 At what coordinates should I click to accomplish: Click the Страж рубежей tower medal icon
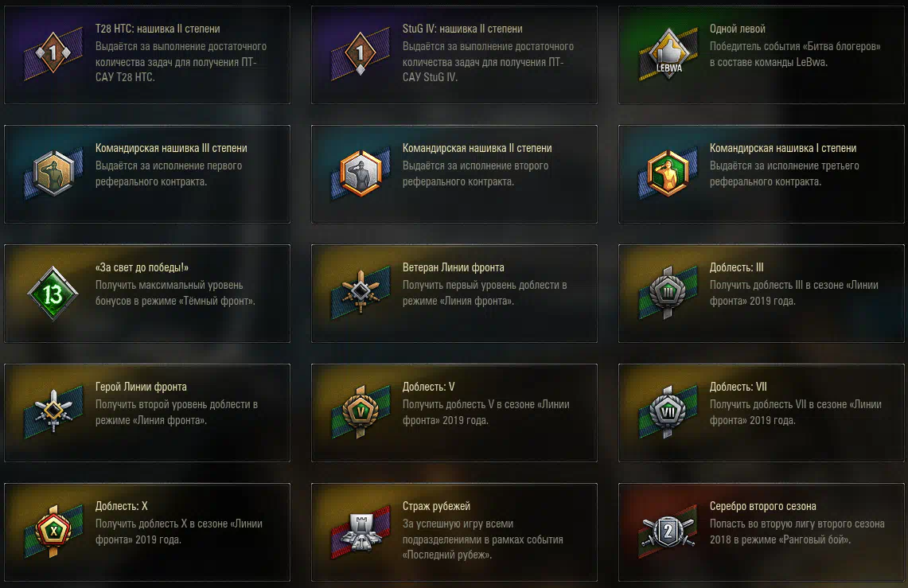(360, 532)
